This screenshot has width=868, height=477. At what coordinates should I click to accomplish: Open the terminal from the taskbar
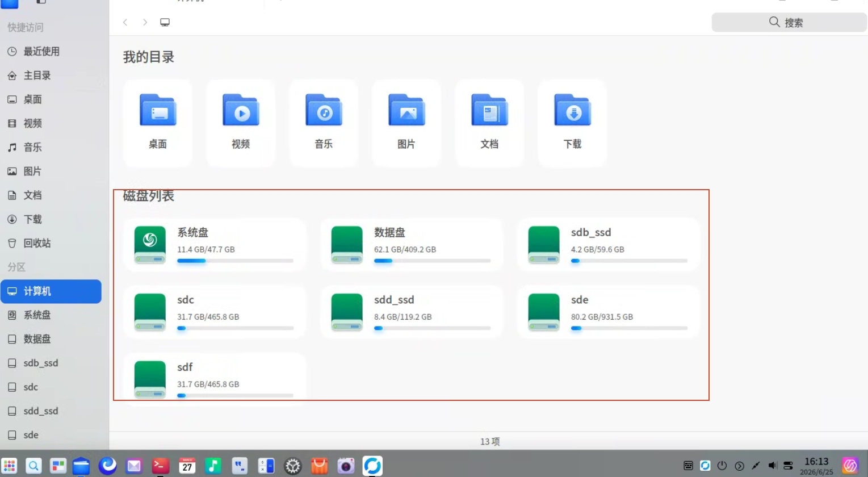tap(161, 466)
